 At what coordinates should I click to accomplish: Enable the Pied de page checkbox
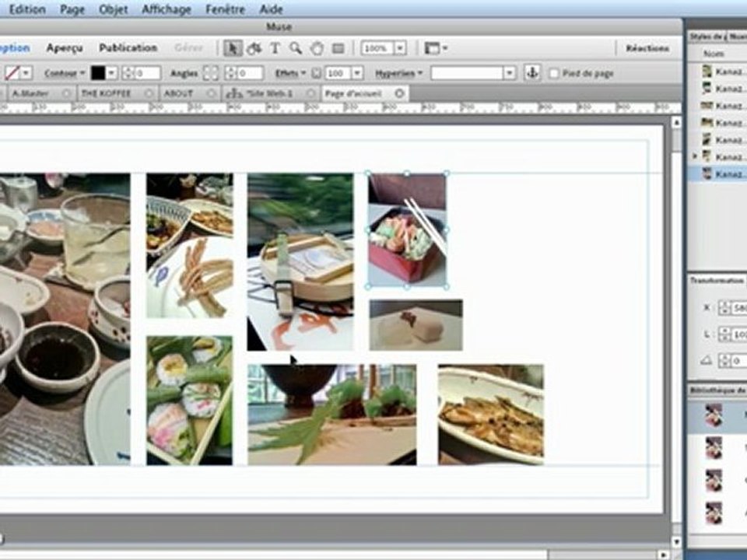pos(553,74)
